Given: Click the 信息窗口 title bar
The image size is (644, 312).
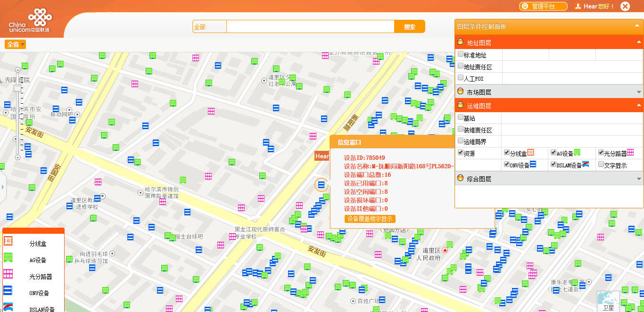Looking at the screenshot, I should point(392,142).
